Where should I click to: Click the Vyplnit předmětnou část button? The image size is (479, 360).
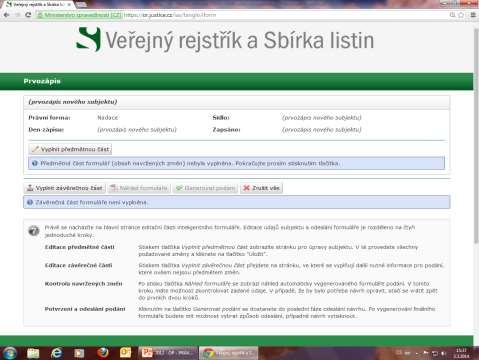70,149
